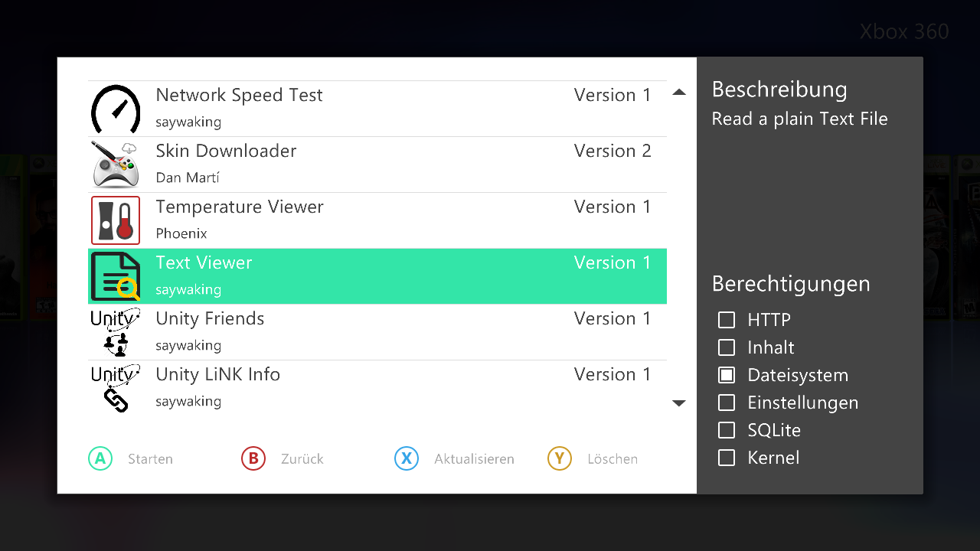The height and width of the screenshot is (551, 980).
Task: Select the Temperature Viewer title
Action: [x=240, y=207]
